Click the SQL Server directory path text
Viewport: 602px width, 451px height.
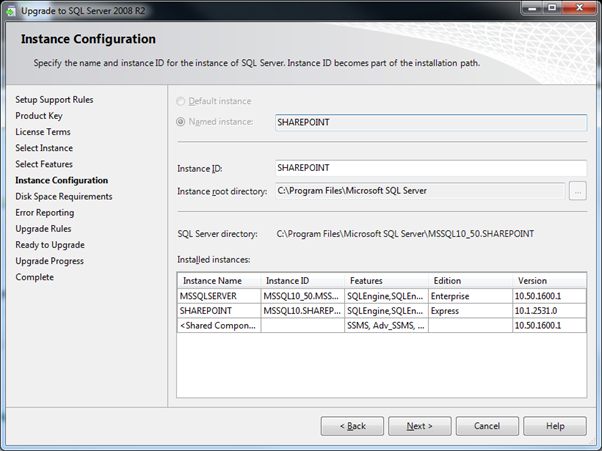click(x=405, y=234)
